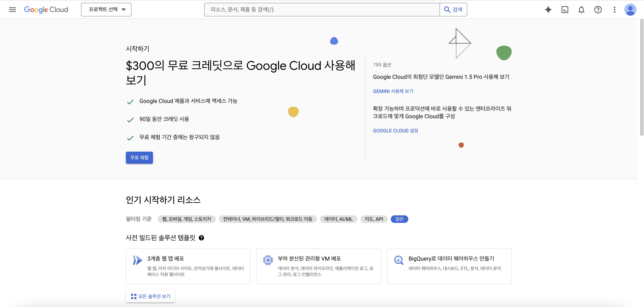Open the GEMINI 사용해 보기 link
The image size is (644, 307).
click(x=393, y=91)
